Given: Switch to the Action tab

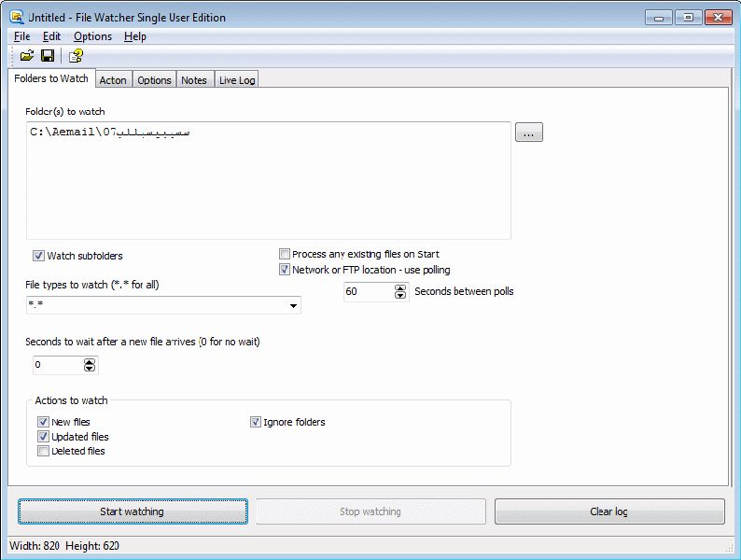Looking at the screenshot, I should point(113,80).
